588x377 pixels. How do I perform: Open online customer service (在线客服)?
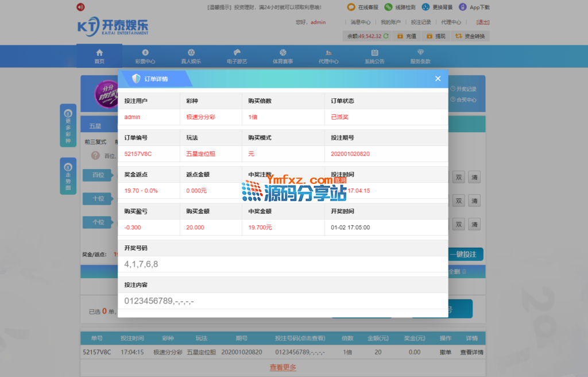point(351,7)
